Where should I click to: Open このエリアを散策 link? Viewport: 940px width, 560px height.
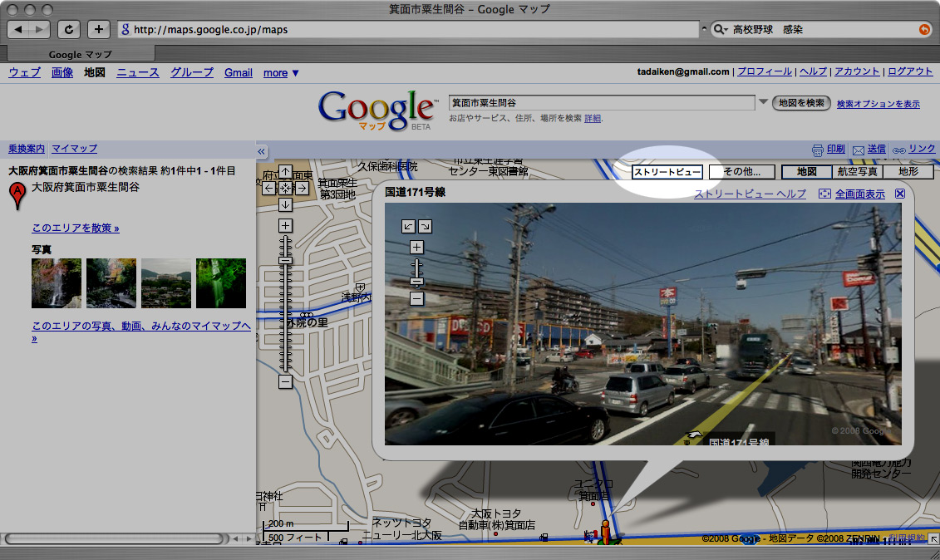(x=76, y=228)
